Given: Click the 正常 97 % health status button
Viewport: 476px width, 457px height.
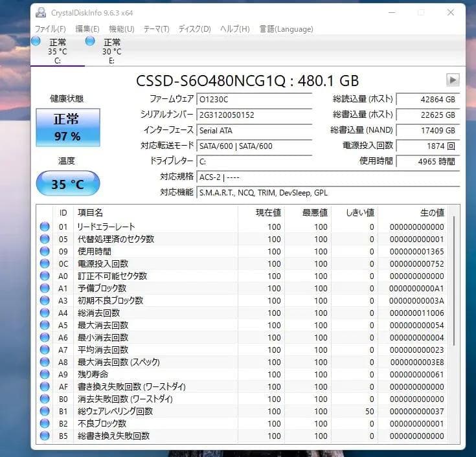Looking at the screenshot, I should pyautogui.click(x=68, y=128).
